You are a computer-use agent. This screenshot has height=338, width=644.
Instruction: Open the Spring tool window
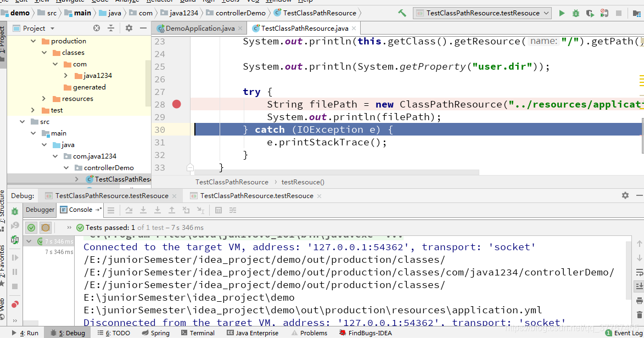point(156,333)
